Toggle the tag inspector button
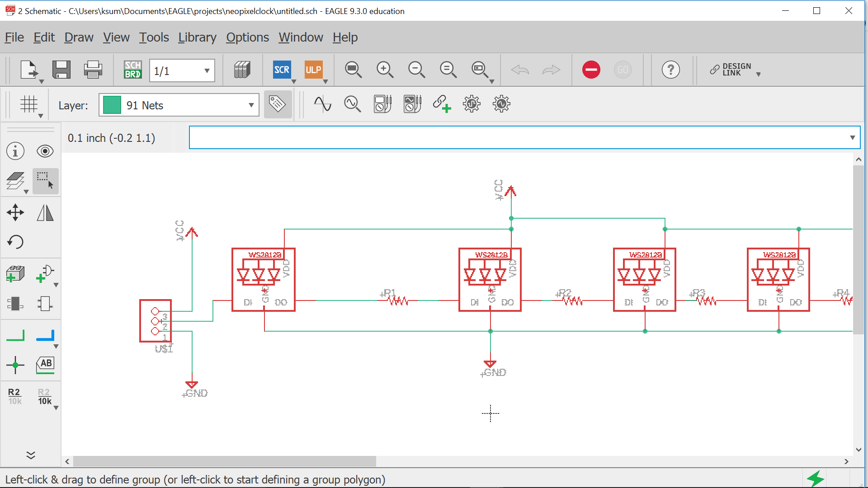 coord(278,104)
